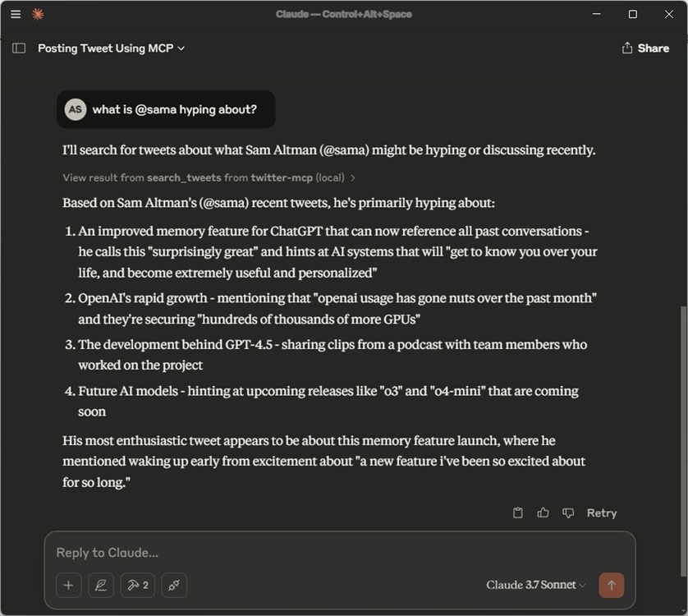Open the Claude 3.7 Sonnet model dropdown

point(536,585)
